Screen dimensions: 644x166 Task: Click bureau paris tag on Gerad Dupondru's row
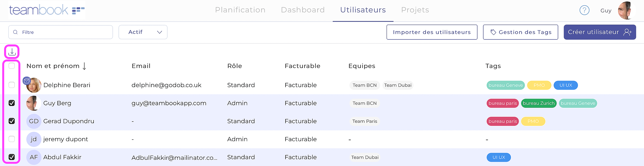tap(503, 121)
